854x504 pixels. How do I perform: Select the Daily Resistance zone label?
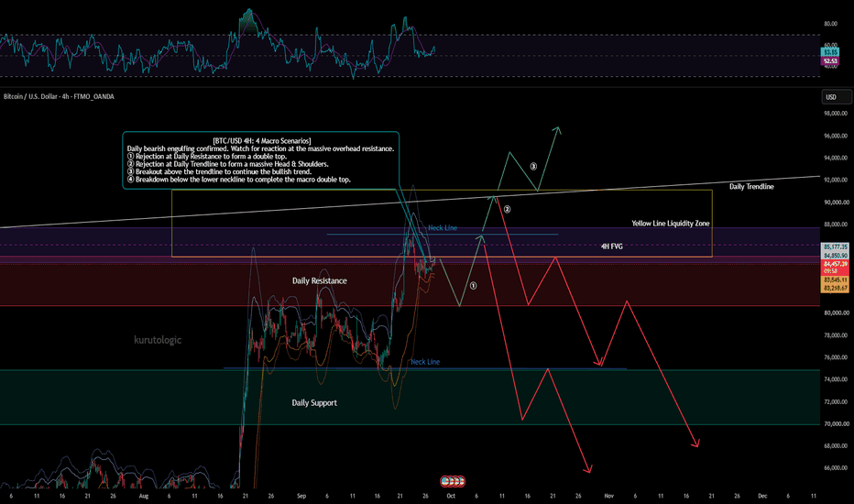click(x=319, y=280)
